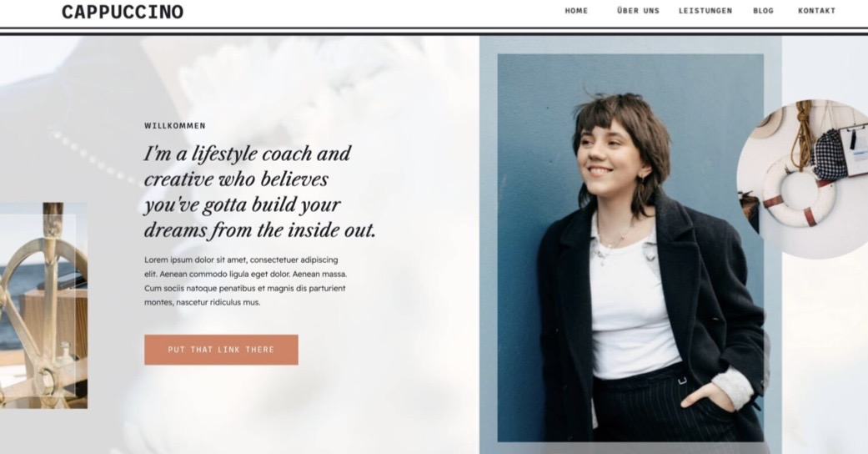Screen dimensions: 868x454
Task: Click the WILLKOMMEN label text
Action: coord(175,126)
